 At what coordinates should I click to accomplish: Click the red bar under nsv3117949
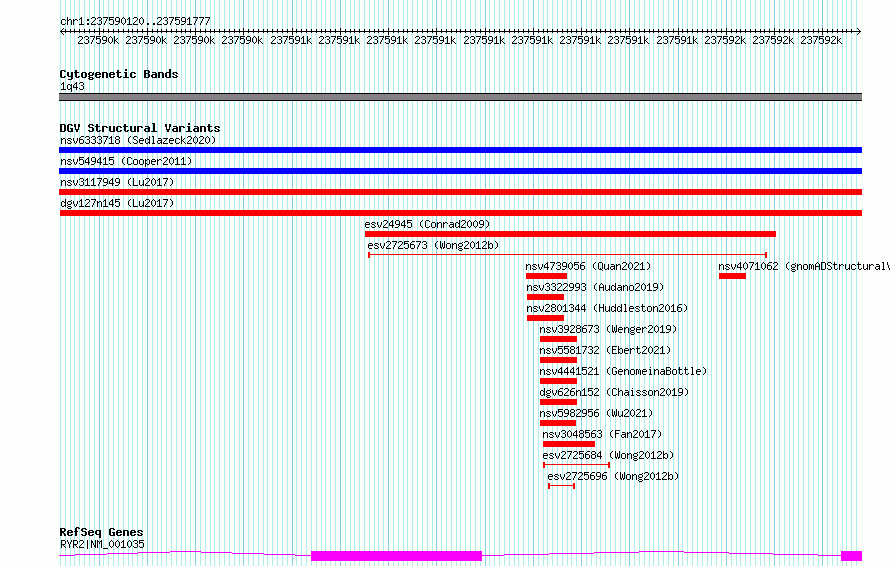(460, 192)
